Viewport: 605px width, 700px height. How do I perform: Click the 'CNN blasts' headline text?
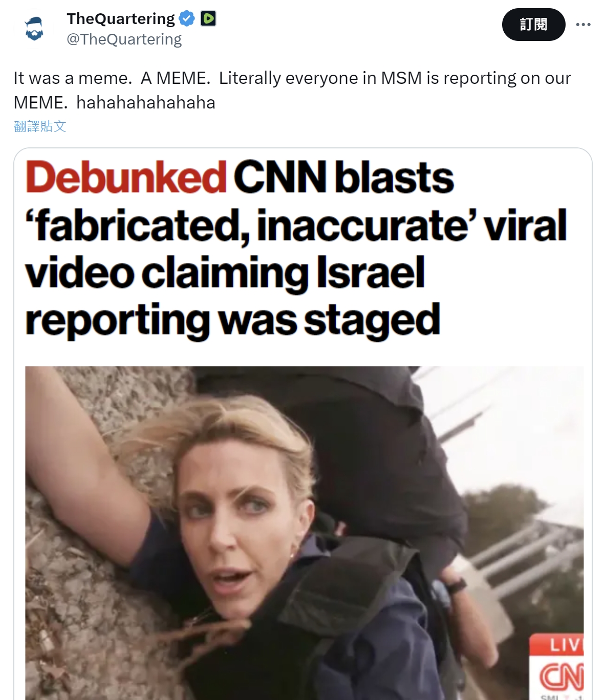tap(343, 177)
